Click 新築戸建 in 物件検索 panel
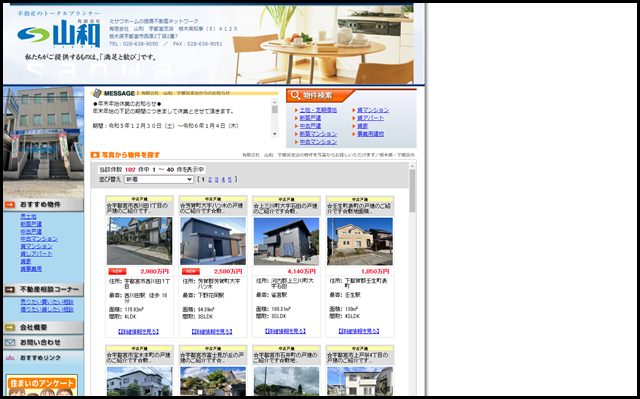Viewport: 640px width, 399px height. (310, 118)
